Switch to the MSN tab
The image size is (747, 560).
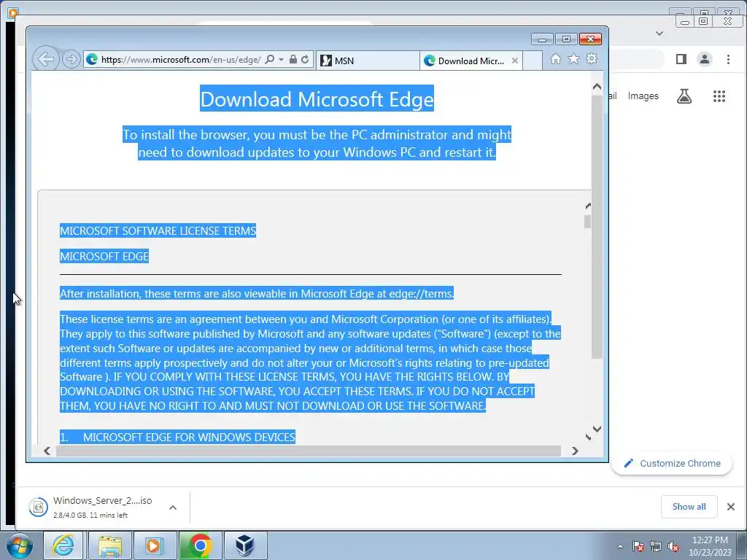(x=368, y=61)
